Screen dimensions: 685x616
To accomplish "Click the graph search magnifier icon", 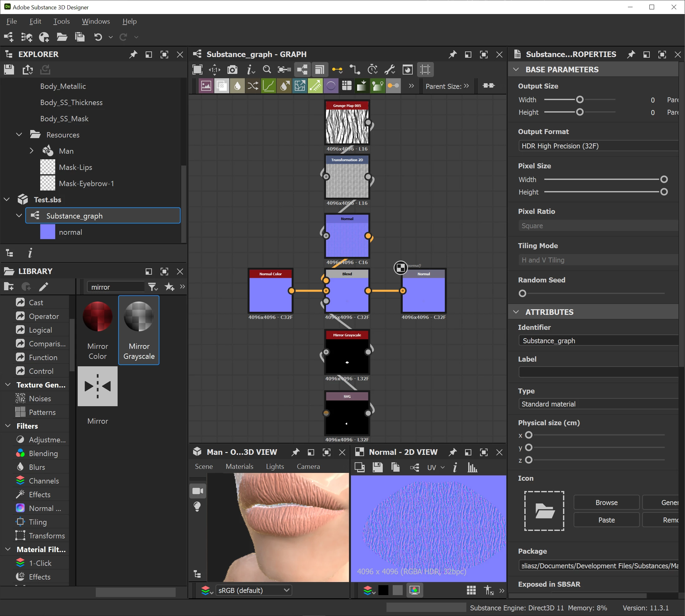I will click(x=267, y=70).
